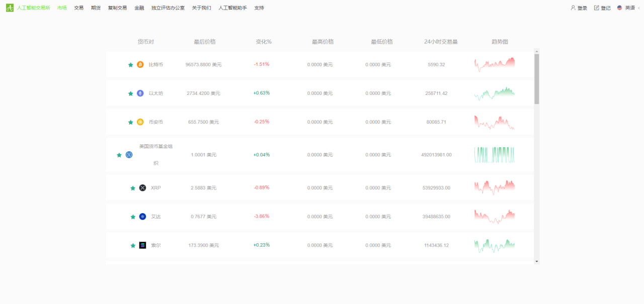This screenshot has width=644, height=304.
Task: Open the XRP trend chart thumbnail
Action: tap(495, 187)
